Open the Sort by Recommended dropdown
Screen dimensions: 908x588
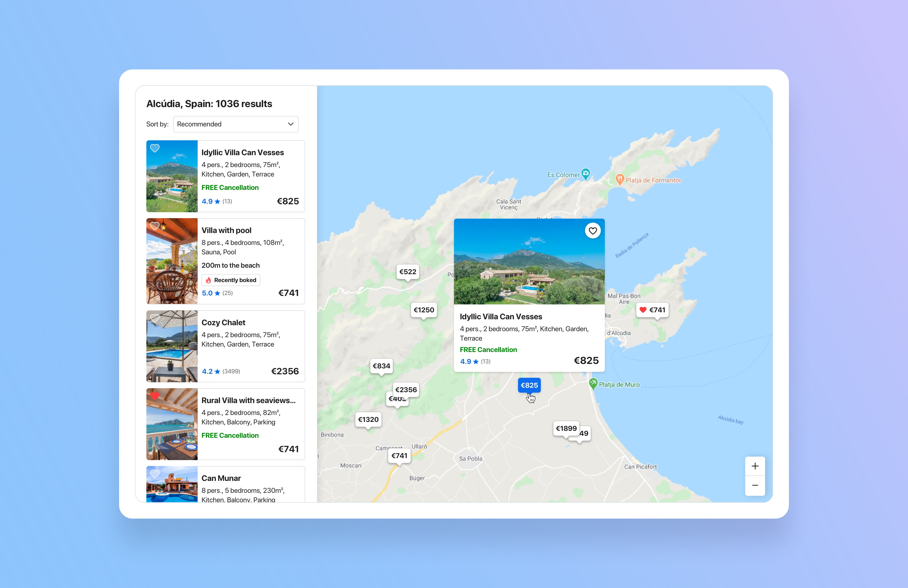(235, 124)
